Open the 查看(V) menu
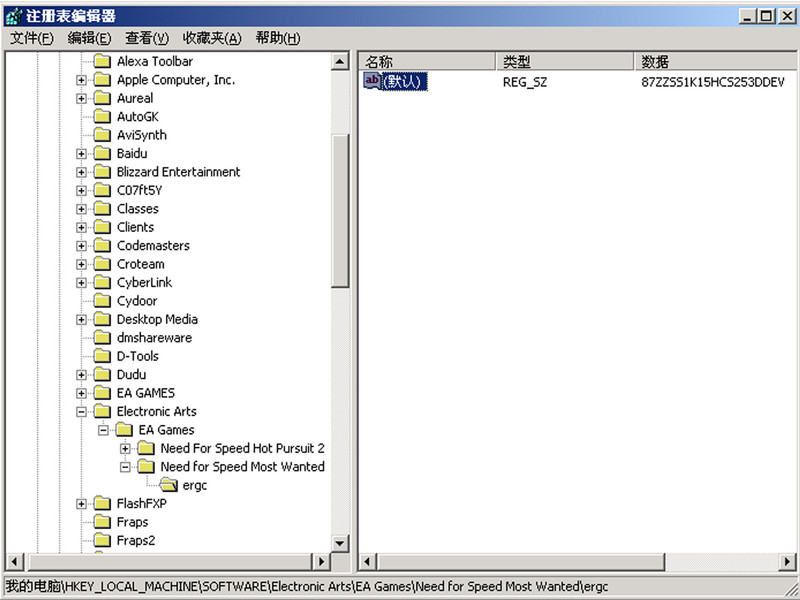800x600 pixels. pyautogui.click(x=147, y=38)
